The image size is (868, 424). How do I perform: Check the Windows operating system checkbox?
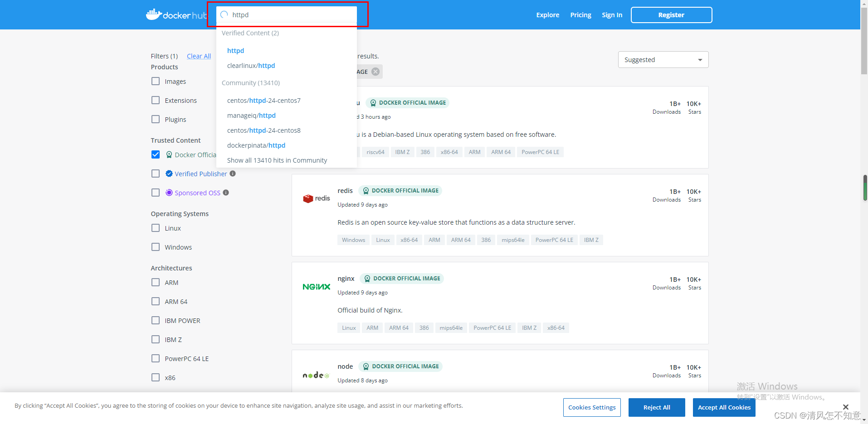(156, 247)
